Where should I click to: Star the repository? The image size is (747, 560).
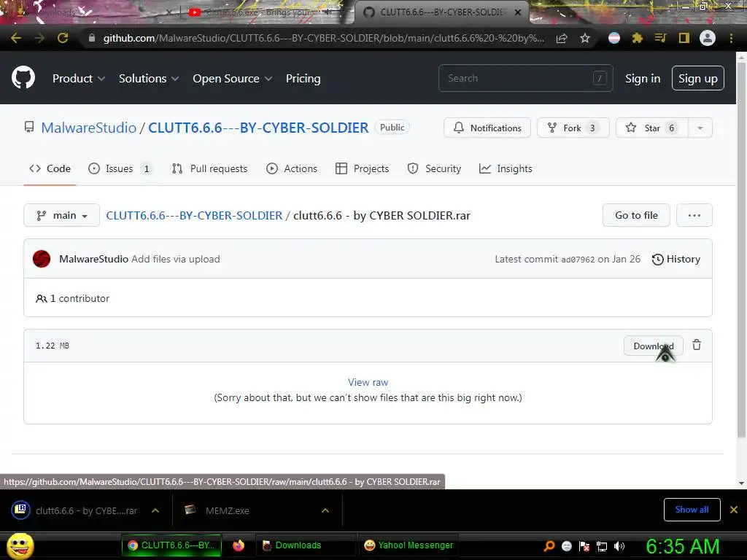(652, 128)
